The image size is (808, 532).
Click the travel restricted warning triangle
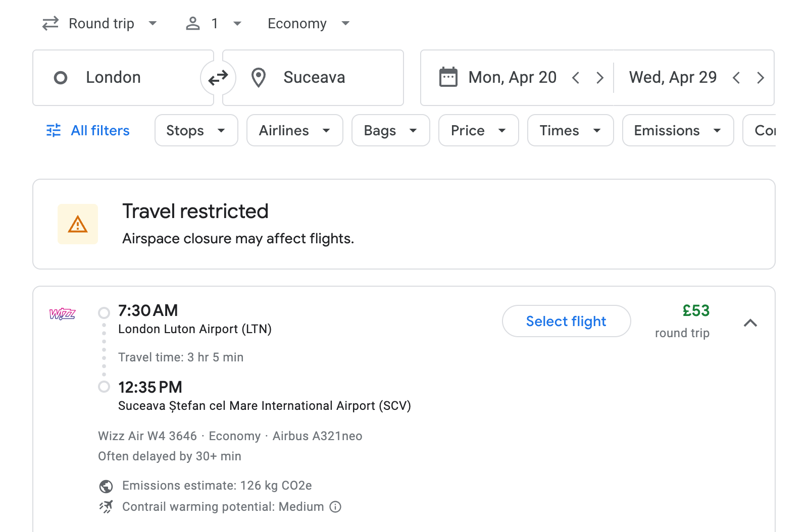point(77,224)
